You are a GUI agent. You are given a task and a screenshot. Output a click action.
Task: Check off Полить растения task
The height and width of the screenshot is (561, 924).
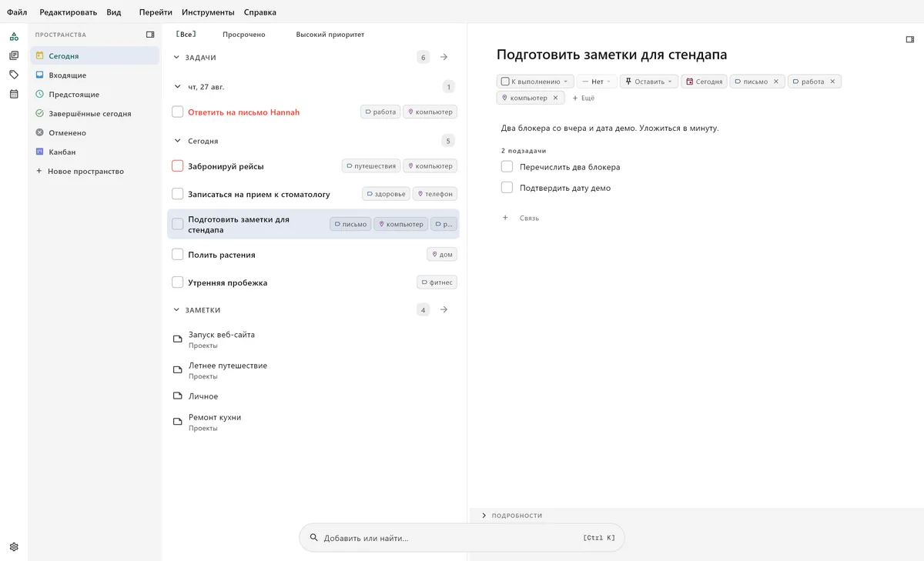pos(177,255)
